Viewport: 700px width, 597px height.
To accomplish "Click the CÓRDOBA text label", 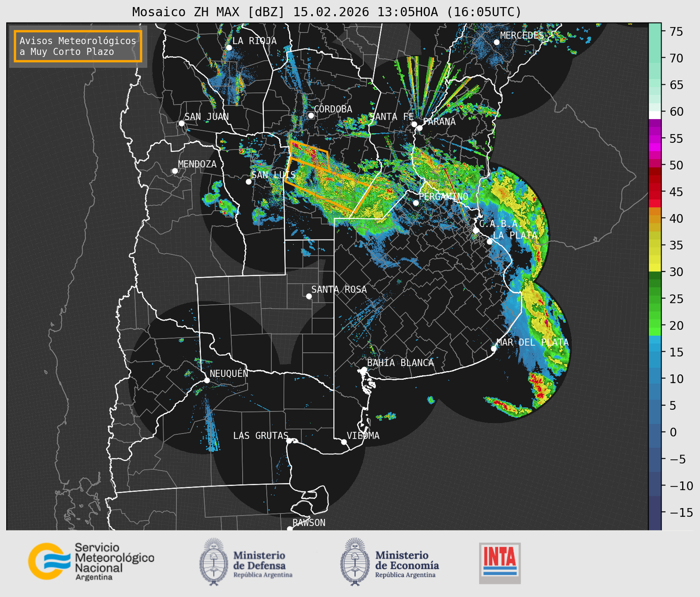I will click(x=333, y=109).
